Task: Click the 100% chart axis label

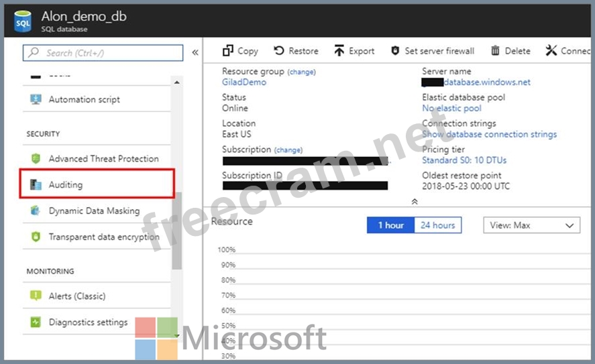Action: [x=227, y=249]
